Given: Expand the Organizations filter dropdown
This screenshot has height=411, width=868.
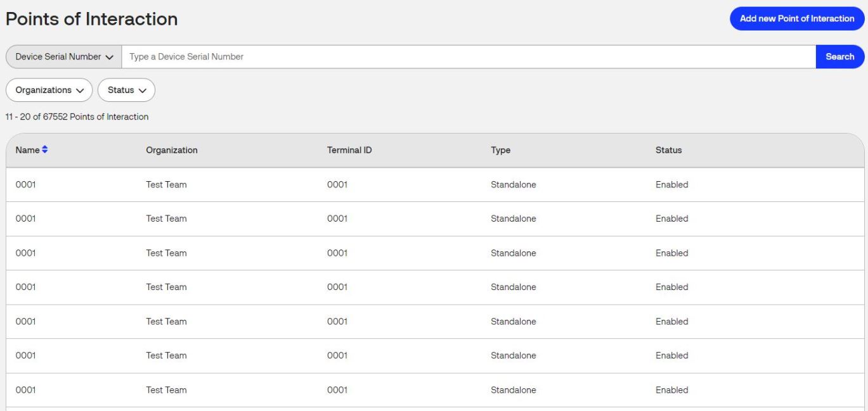Looking at the screenshot, I should tap(49, 90).
